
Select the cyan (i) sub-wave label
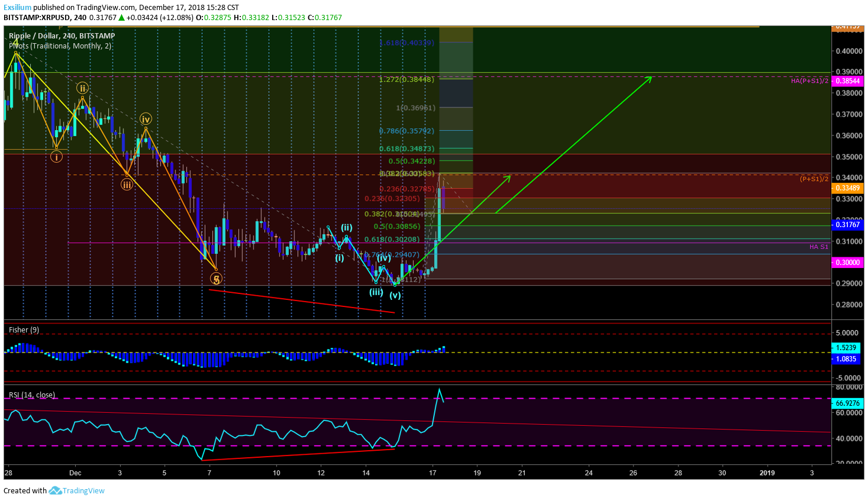pos(340,258)
